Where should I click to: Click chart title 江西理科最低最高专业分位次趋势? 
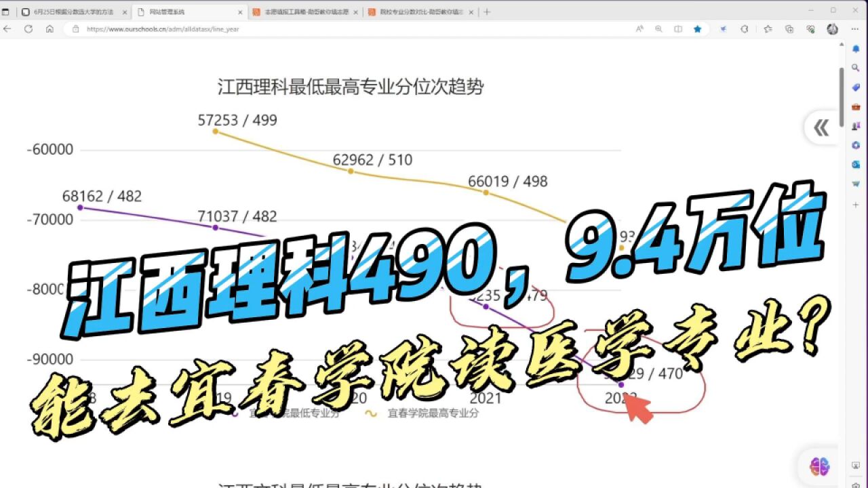pyautogui.click(x=351, y=87)
